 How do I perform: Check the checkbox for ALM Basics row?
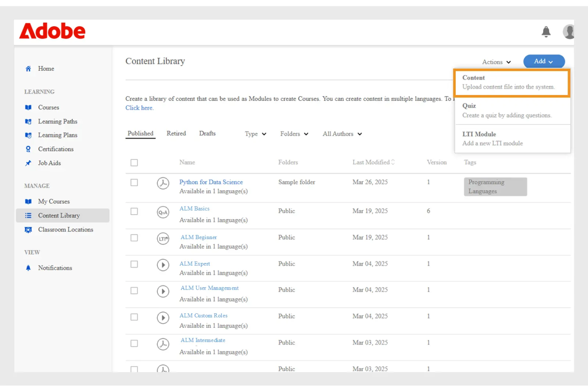[x=134, y=211]
